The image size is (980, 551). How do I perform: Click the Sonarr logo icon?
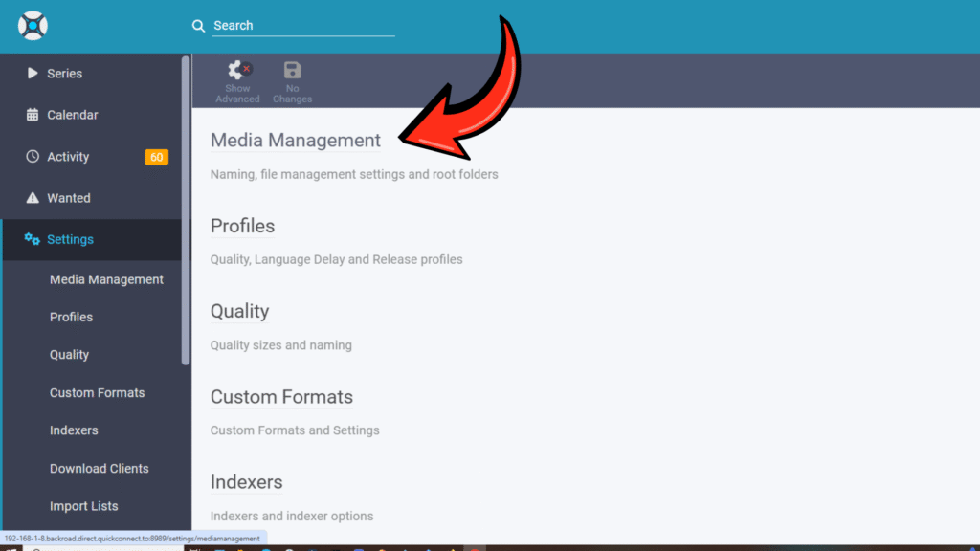click(33, 26)
